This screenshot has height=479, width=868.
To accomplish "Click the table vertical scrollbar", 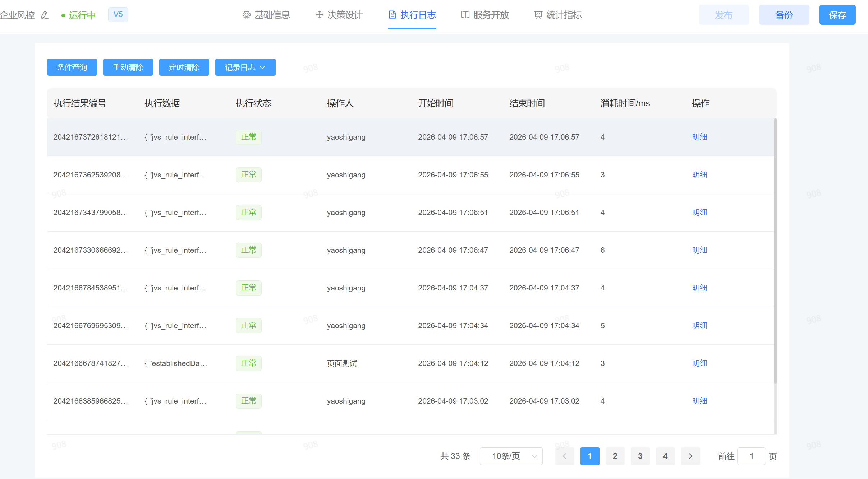I will [x=775, y=251].
